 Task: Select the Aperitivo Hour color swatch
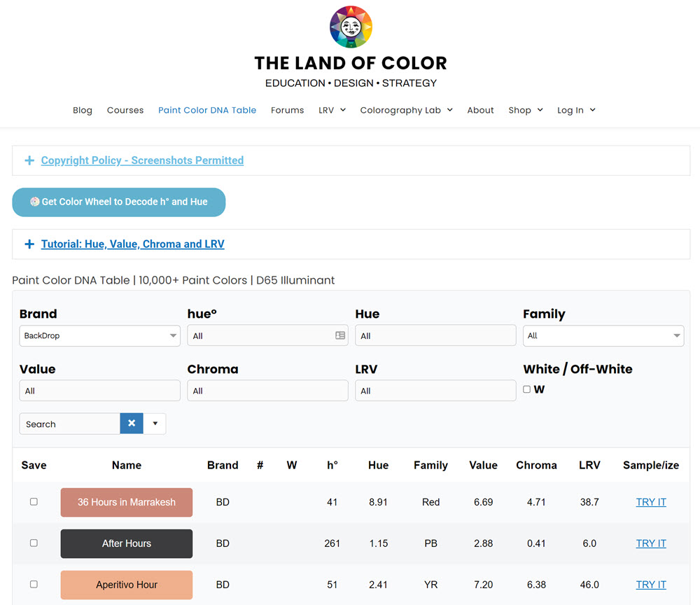pos(127,585)
